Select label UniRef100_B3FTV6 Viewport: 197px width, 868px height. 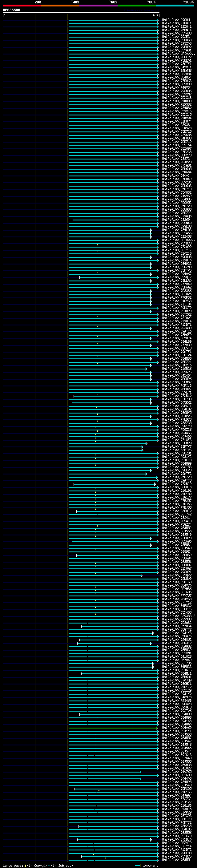[x=176, y=450]
